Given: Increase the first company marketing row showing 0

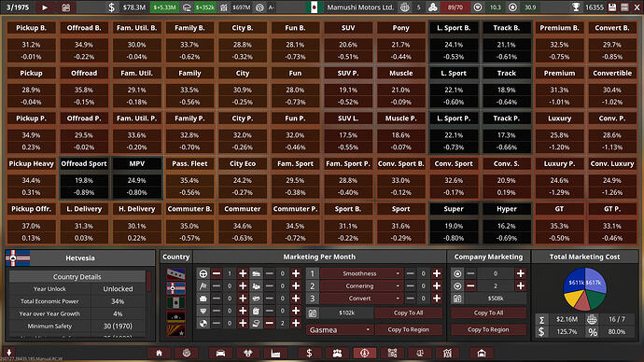Looking at the screenshot, I should [x=521, y=273].
